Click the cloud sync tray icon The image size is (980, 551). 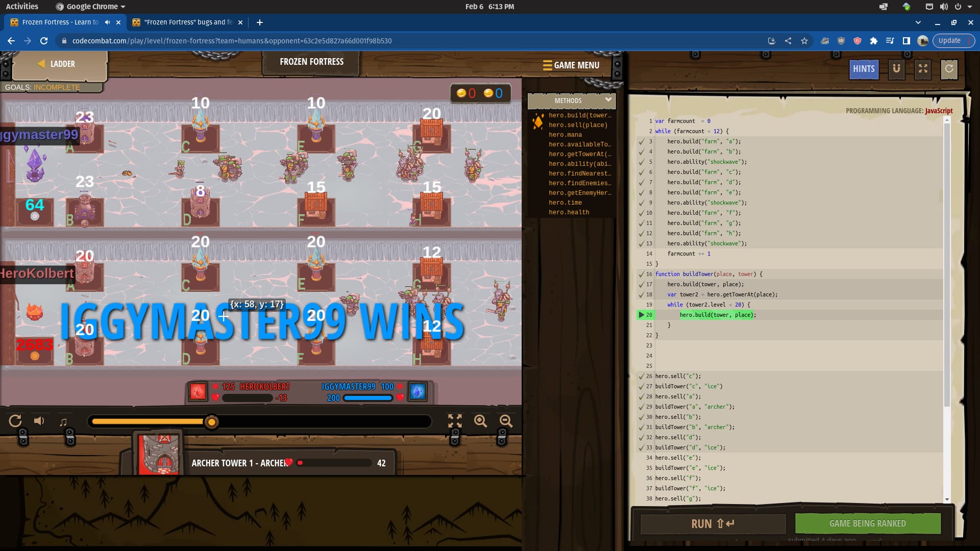(906, 7)
